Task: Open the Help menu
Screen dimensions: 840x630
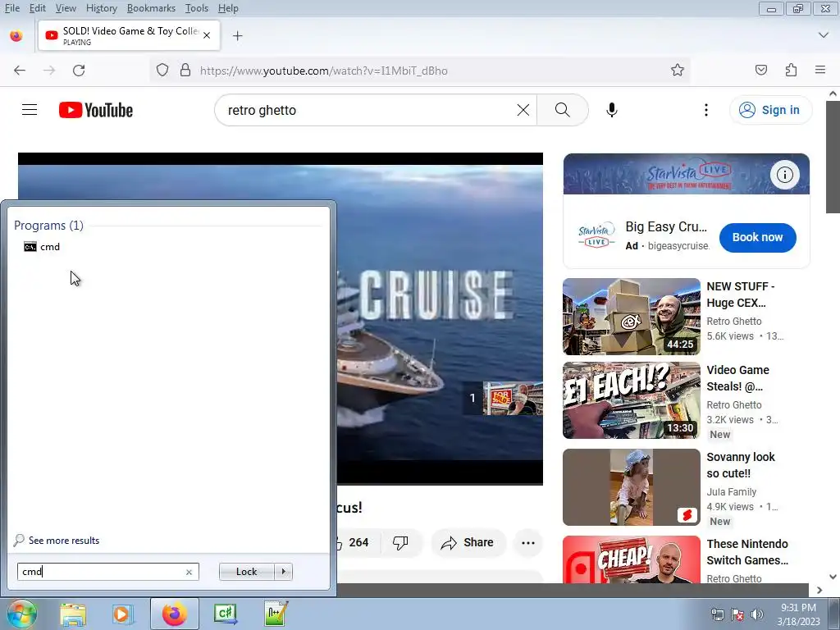Action: tap(228, 8)
